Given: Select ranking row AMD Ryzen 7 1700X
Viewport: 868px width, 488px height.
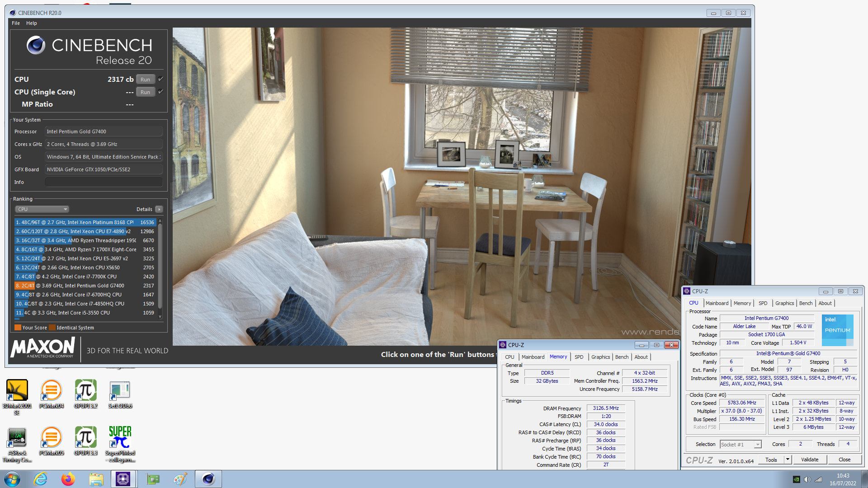Looking at the screenshot, I should [x=85, y=249].
